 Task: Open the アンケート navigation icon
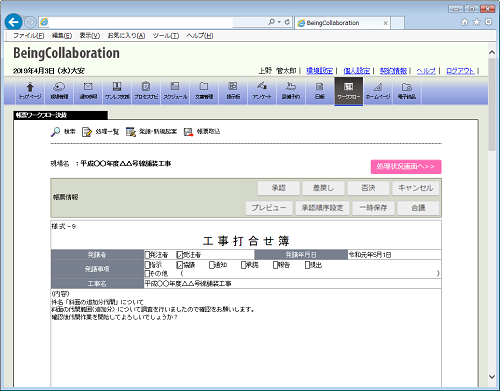[x=262, y=91]
